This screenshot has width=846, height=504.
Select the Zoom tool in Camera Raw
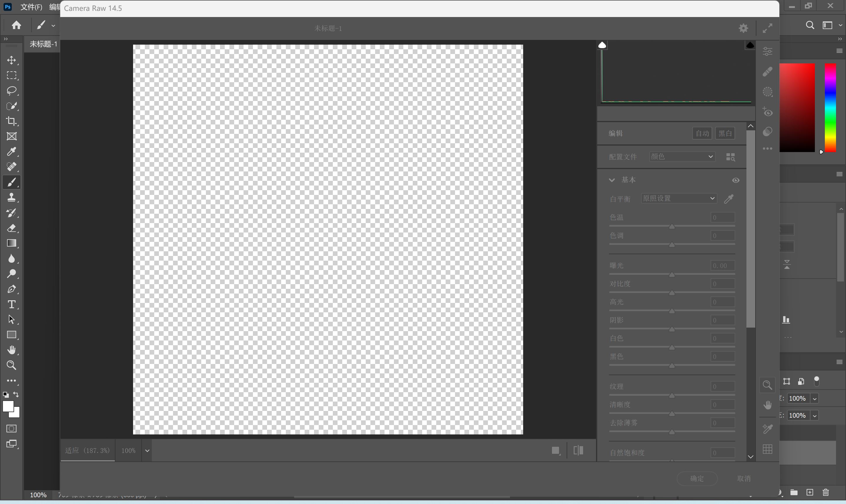[767, 385]
